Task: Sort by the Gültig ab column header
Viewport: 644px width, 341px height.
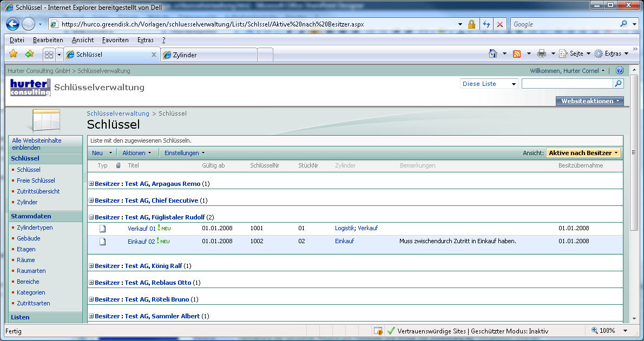Action: (213, 166)
